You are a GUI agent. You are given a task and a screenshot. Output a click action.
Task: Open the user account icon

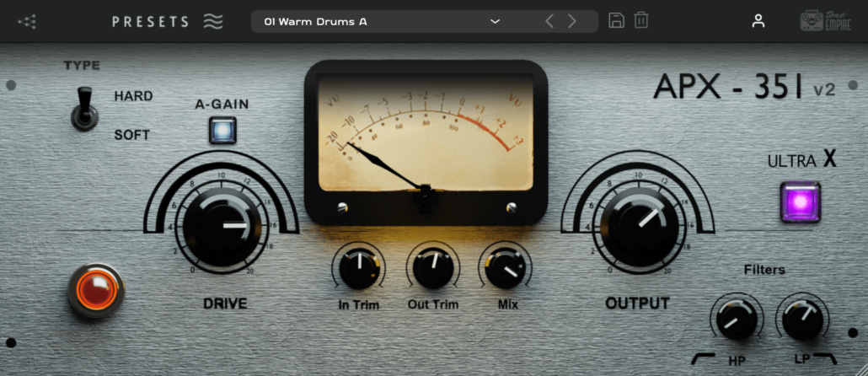[x=758, y=21]
